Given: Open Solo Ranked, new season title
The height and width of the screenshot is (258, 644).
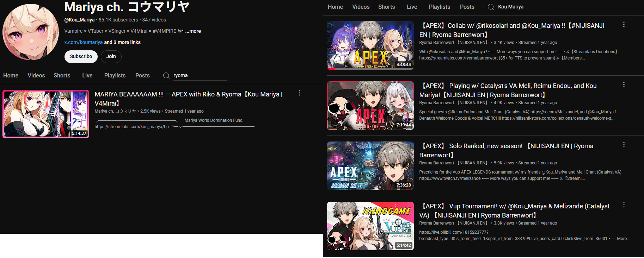Looking at the screenshot, I should [507, 151].
